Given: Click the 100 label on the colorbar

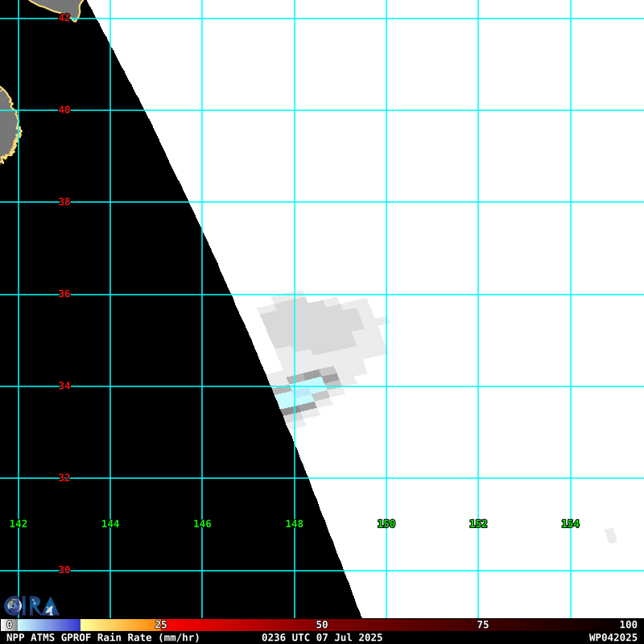Looking at the screenshot, I should (628, 625).
